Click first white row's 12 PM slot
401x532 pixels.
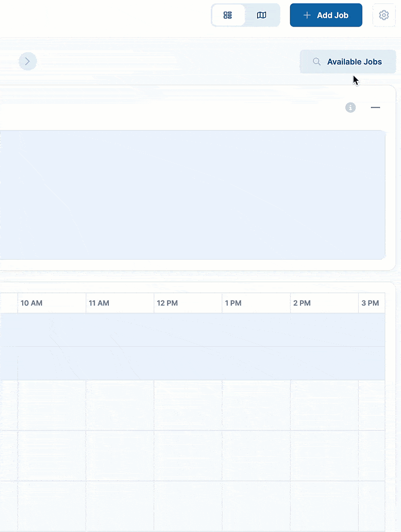188,405
